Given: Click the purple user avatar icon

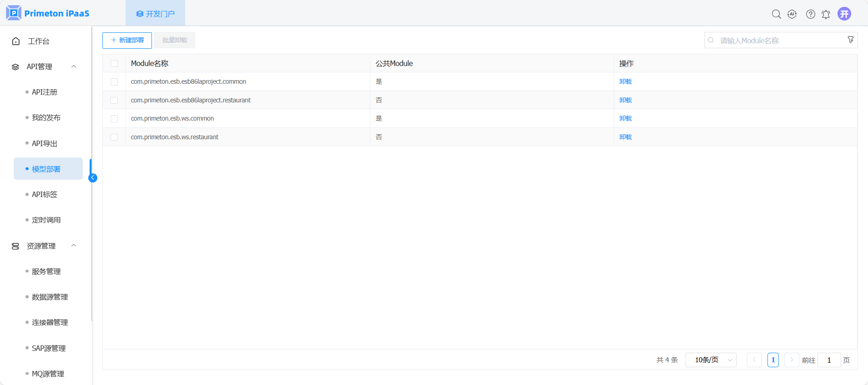Looking at the screenshot, I should [844, 14].
